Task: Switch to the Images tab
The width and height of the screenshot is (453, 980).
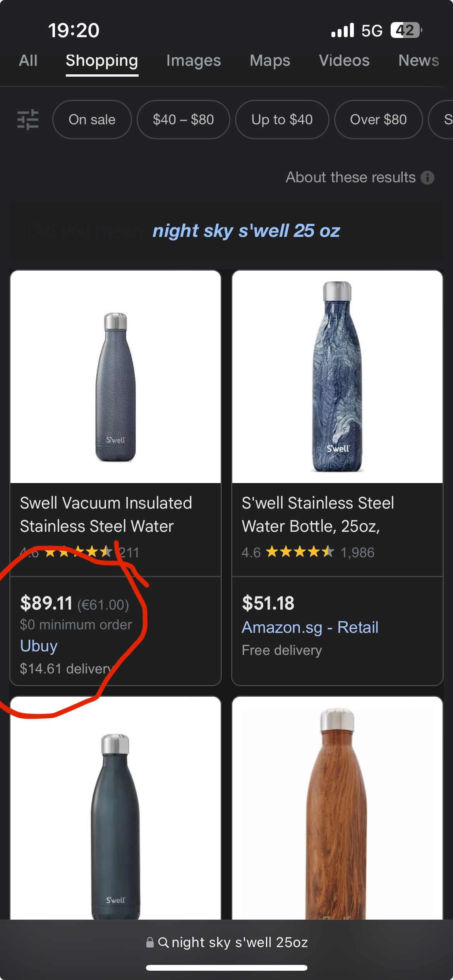Action: point(193,61)
